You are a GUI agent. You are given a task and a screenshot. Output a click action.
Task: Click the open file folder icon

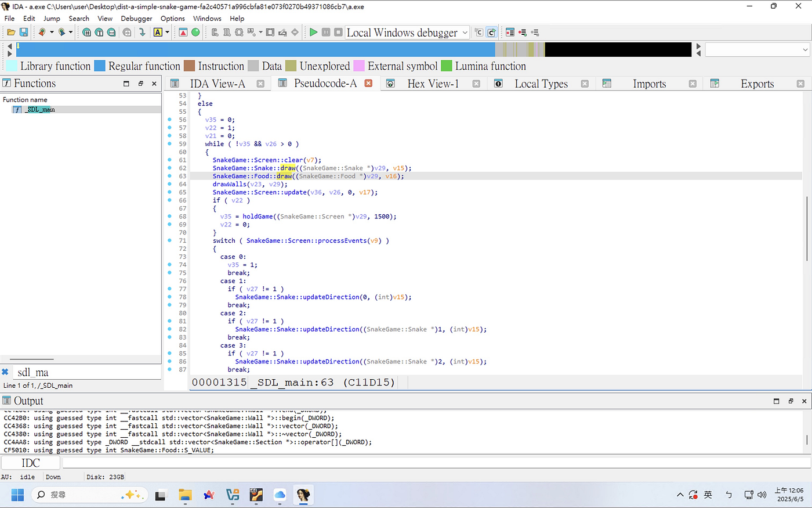pos(11,33)
